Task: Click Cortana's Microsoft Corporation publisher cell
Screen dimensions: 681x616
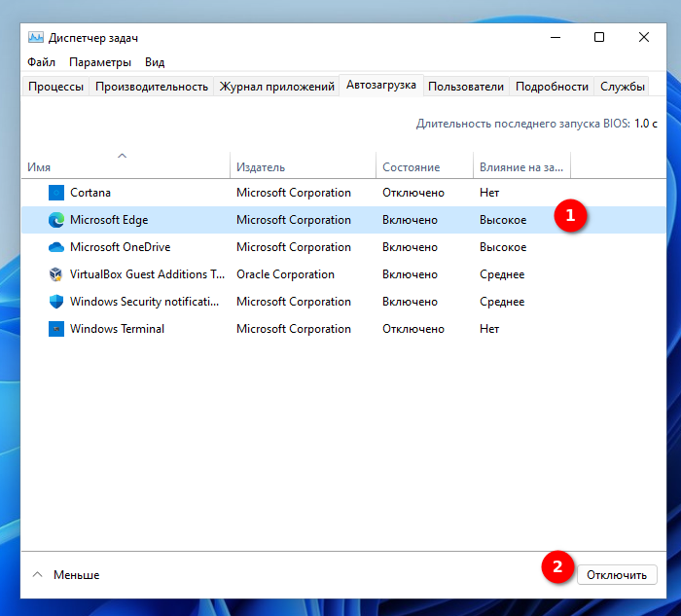Action: click(294, 193)
